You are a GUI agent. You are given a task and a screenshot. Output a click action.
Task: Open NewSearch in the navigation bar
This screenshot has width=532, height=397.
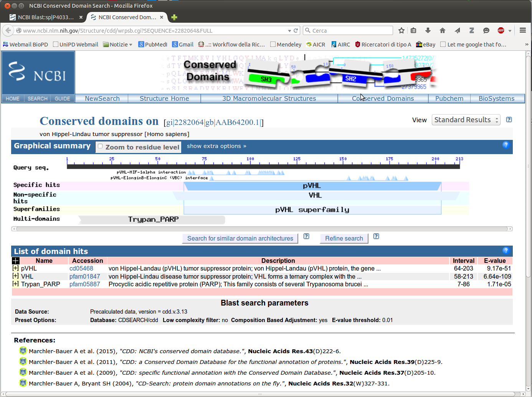(102, 98)
